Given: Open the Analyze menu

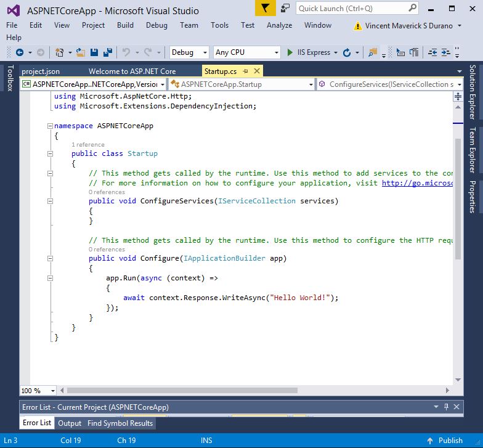Looking at the screenshot, I should [279, 25].
